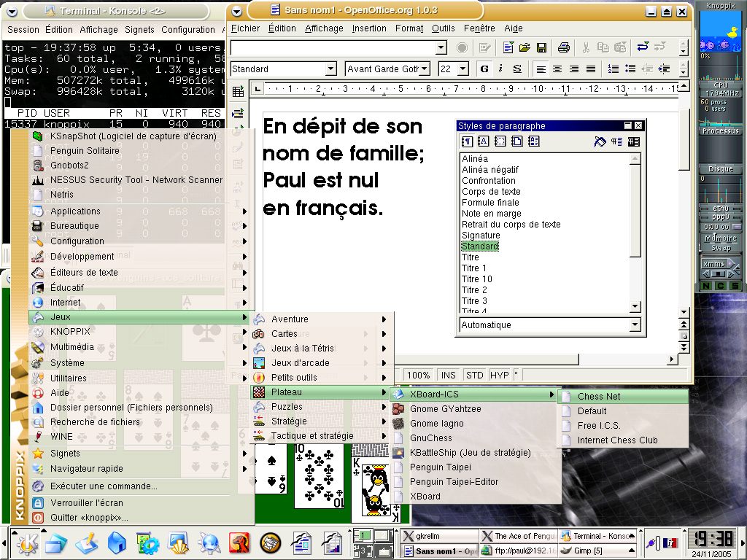Viewport: 747px width, 560px height.
Task: Save document with the floppy disk icon
Action: 541,47
